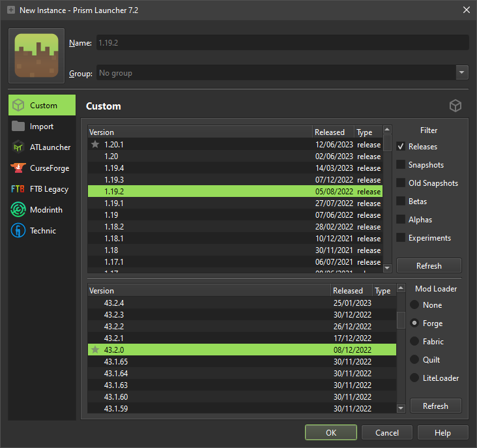Select Minecraft version 1.17.1
Viewport: 477px width, 448px height.
[x=235, y=261]
